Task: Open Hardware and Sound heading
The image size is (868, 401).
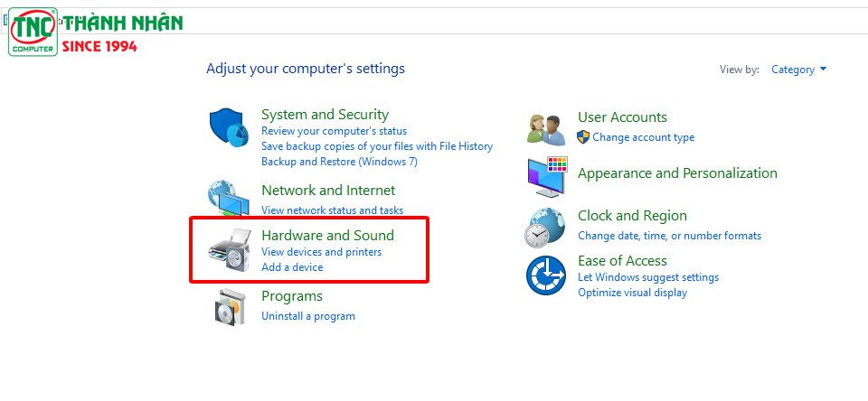Action: (327, 235)
